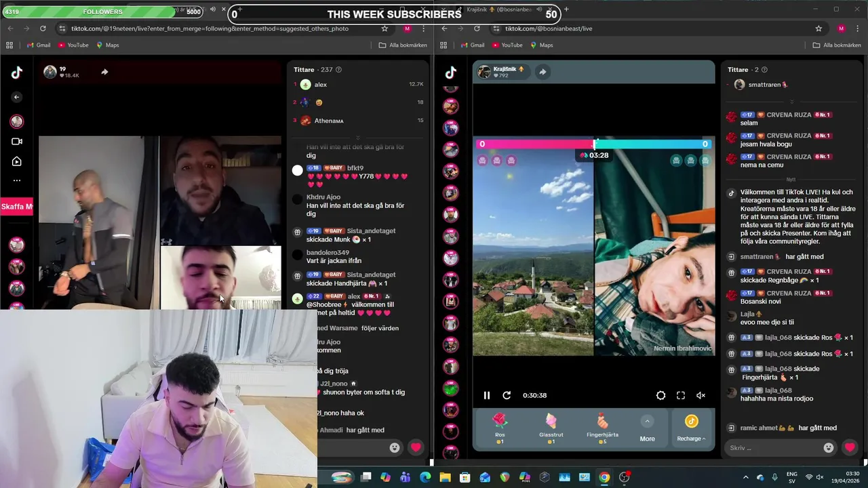Open Alla bokmärken folder in right browser
The height and width of the screenshot is (488, 868).
(837, 45)
